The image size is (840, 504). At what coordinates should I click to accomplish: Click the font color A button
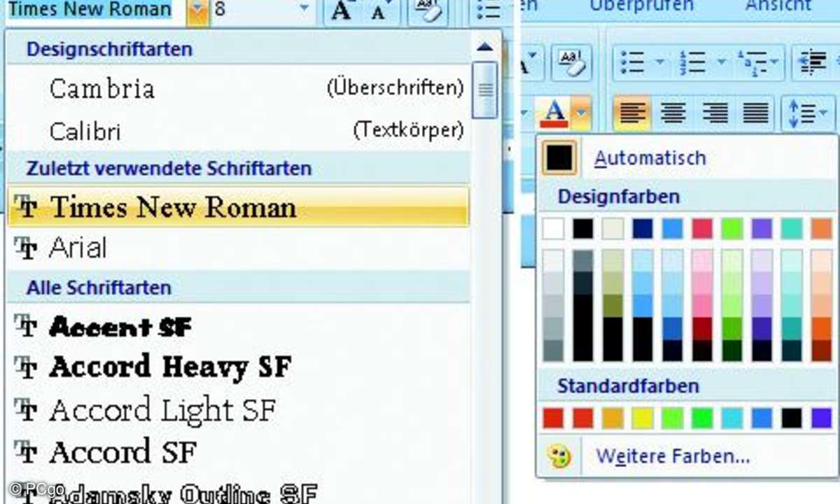(554, 112)
